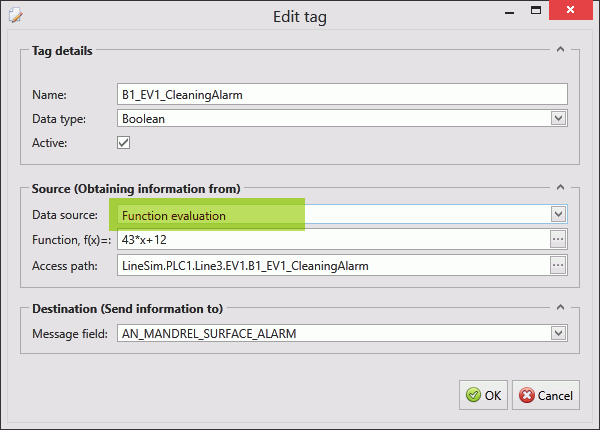Click the red X Cancel icon
The width and height of the screenshot is (600, 430).
coord(527,395)
